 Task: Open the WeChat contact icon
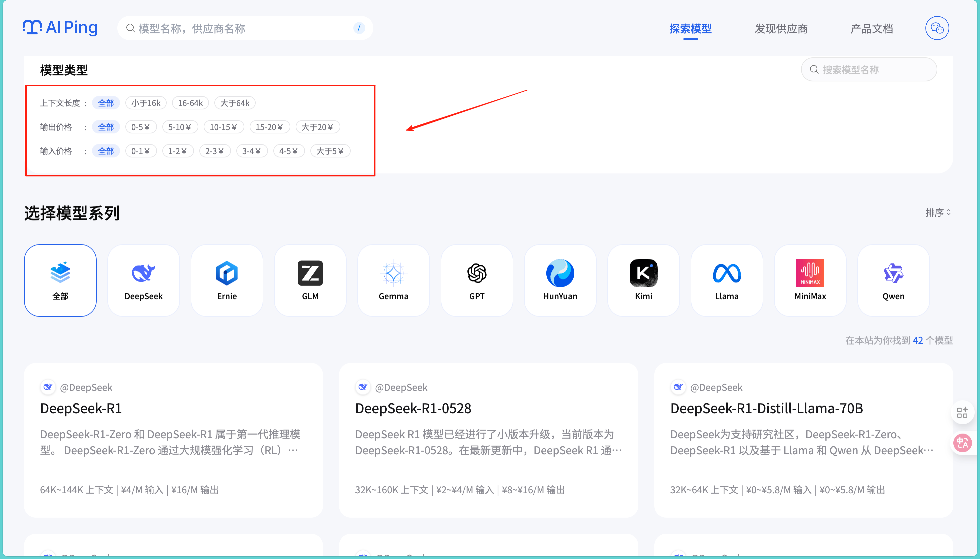click(937, 28)
